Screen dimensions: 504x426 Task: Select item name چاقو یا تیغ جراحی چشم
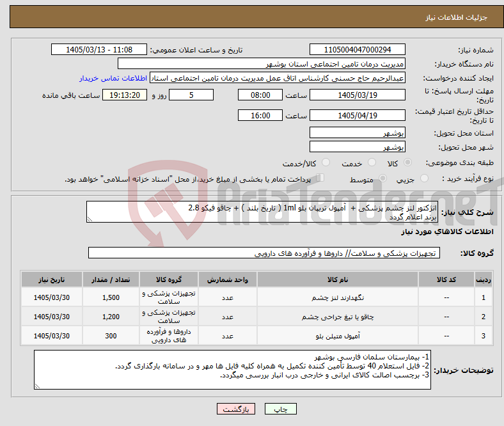[338, 317]
